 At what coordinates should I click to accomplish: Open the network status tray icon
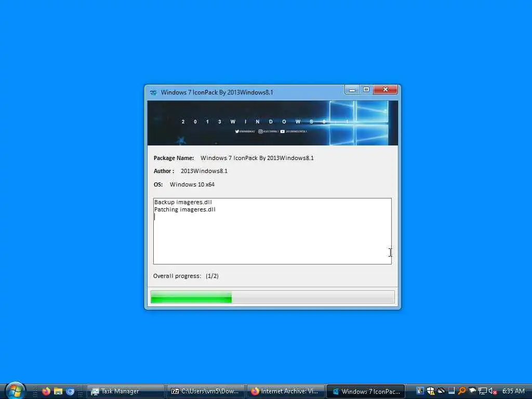[x=482, y=391]
